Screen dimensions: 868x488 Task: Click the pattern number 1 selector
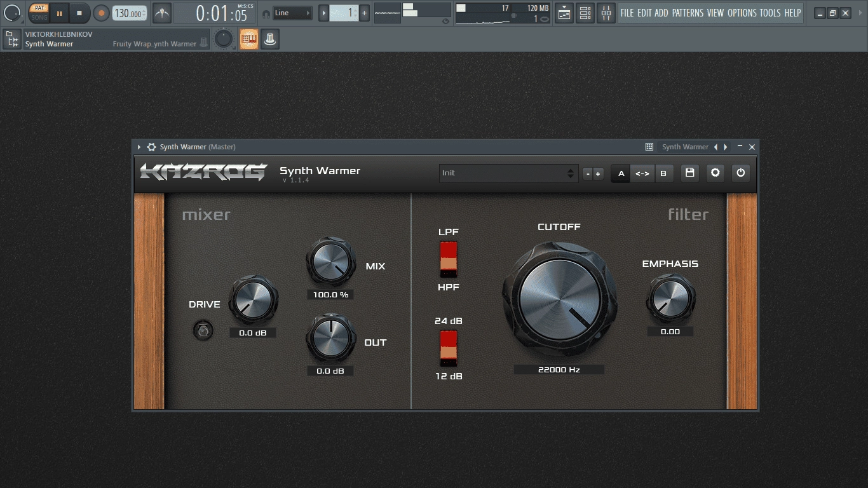344,13
